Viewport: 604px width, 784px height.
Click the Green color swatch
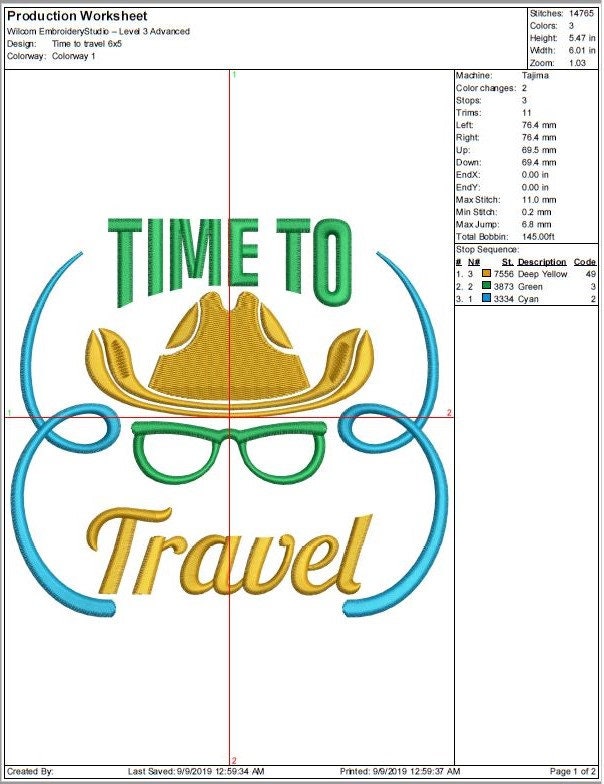pyautogui.click(x=486, y=286)
